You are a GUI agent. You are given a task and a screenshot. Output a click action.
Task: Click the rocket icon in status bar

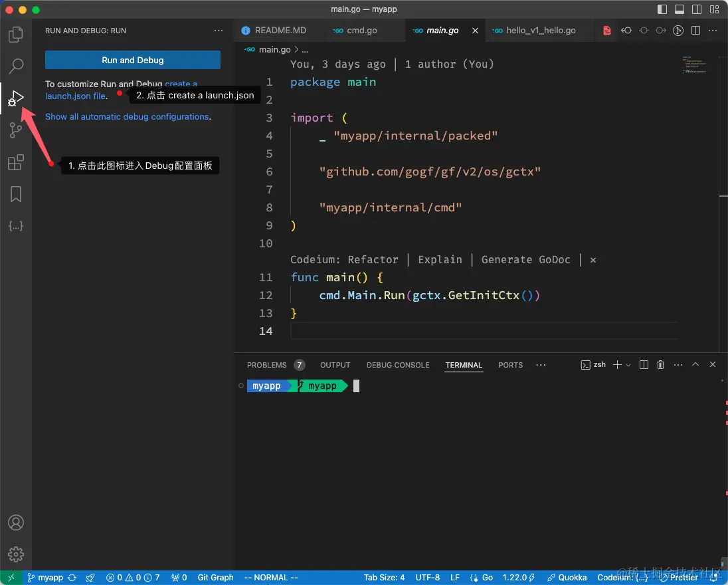[x=90, y=578]
